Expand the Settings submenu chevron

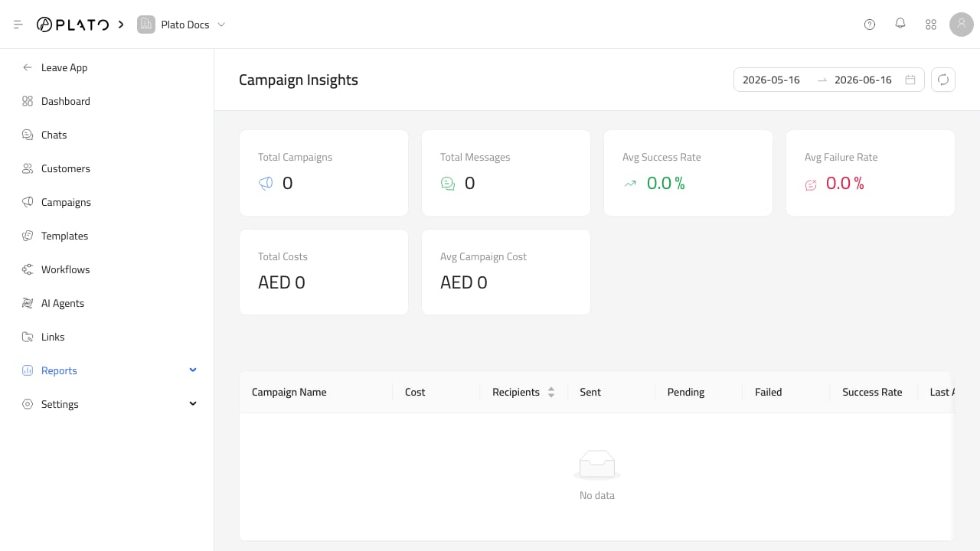coord(193,404)
